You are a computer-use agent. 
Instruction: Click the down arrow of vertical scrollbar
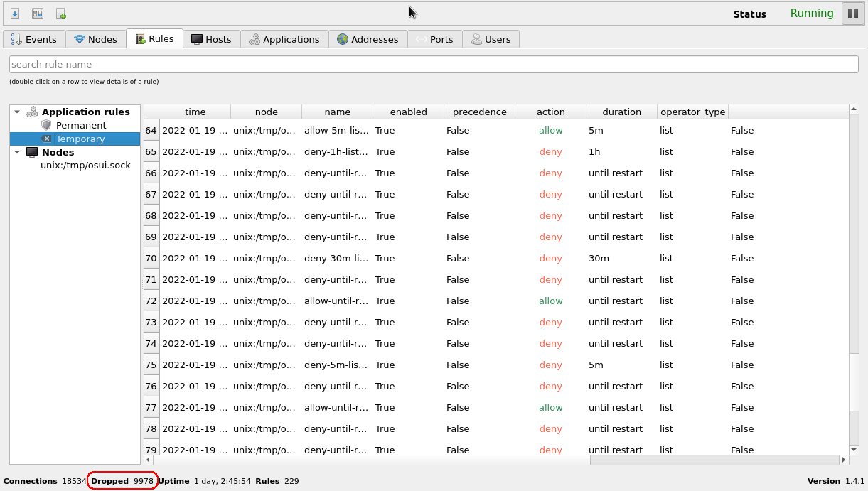[x=854, y=450]
